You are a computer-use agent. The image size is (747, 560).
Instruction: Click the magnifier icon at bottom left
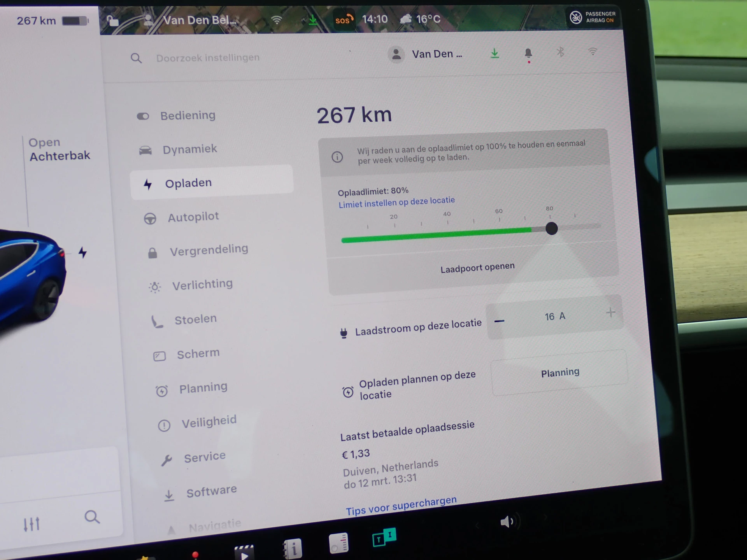pos(92,517)
